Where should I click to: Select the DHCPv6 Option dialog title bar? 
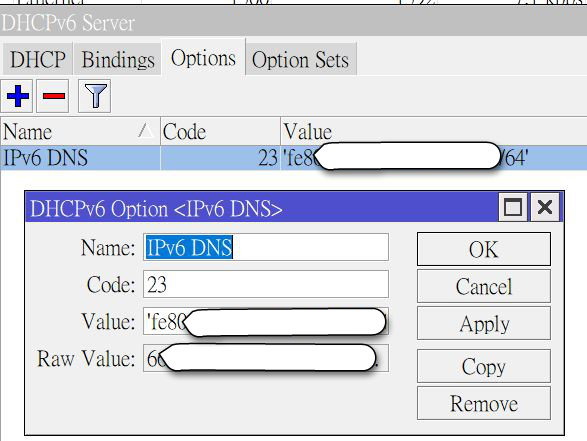click(261, 207)
